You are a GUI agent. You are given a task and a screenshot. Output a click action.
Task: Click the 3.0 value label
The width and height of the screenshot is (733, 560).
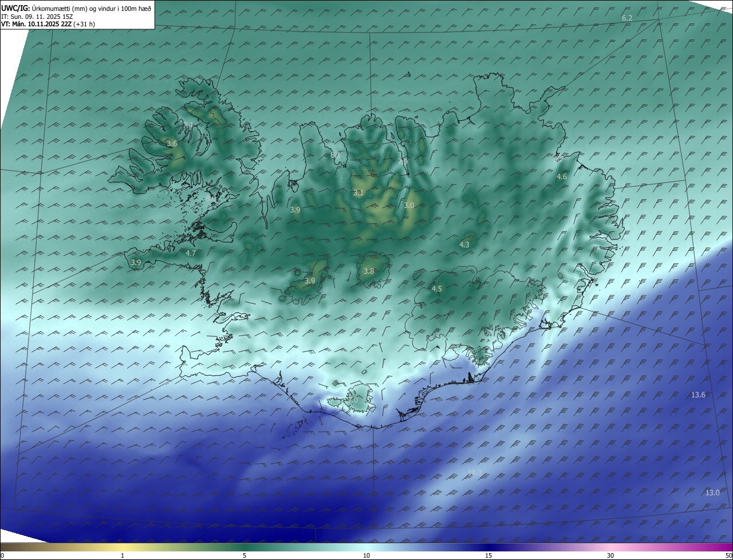pos(409,205)
